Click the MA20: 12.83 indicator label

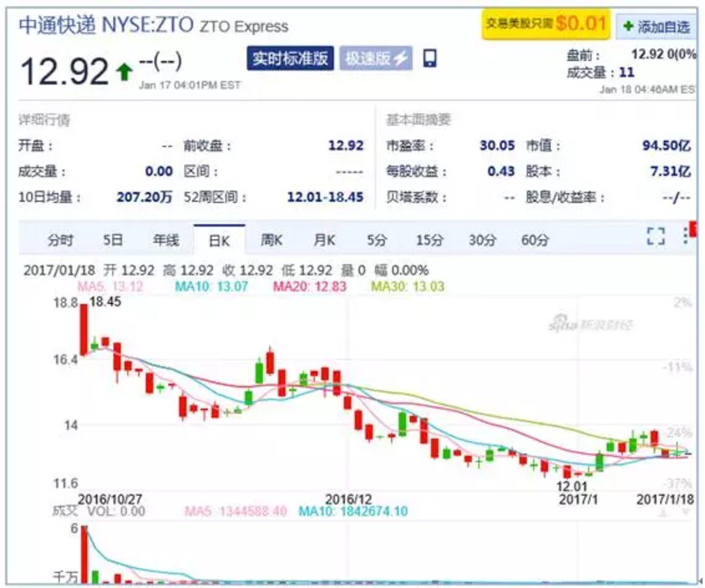tap(310, 287)
